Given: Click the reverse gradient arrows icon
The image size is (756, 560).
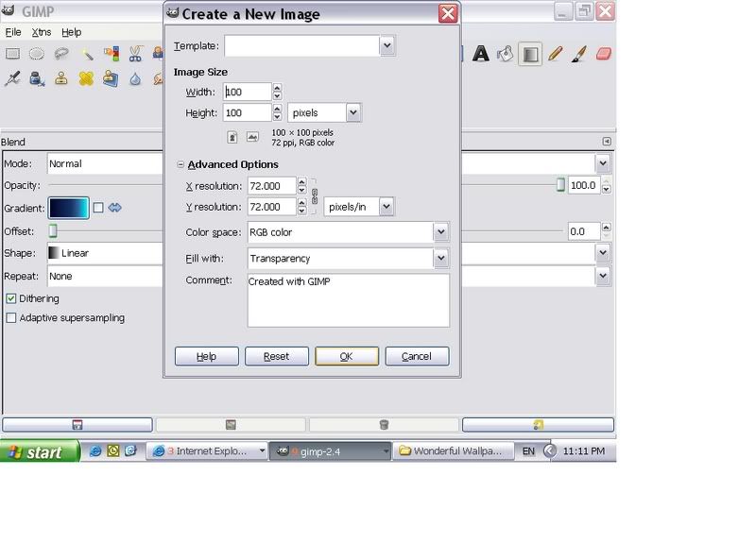Looking at the screenshot, I should (x=114, y=208).
